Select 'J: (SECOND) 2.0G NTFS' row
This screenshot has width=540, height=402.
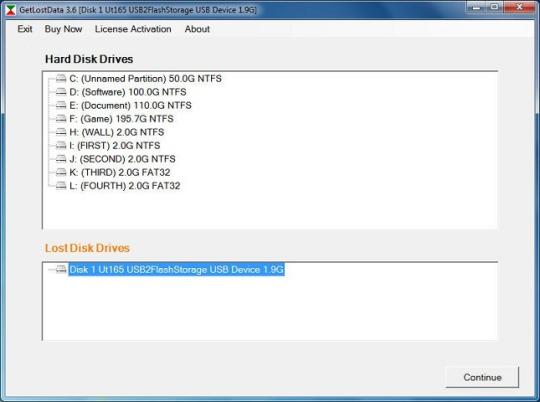122,159
